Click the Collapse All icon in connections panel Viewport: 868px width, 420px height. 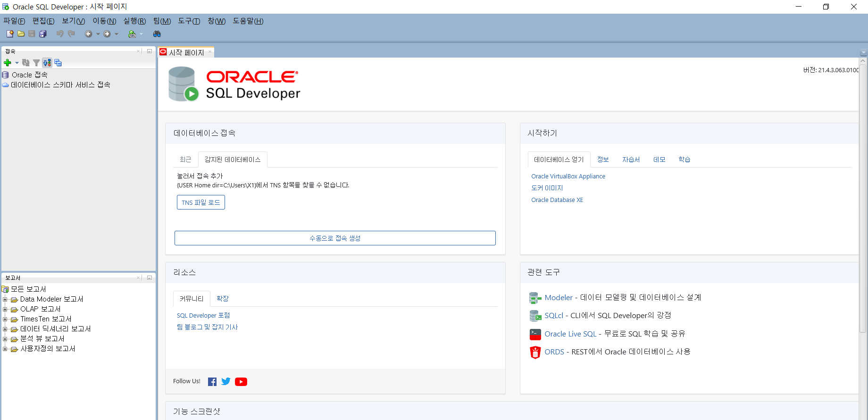coord(58,63)
